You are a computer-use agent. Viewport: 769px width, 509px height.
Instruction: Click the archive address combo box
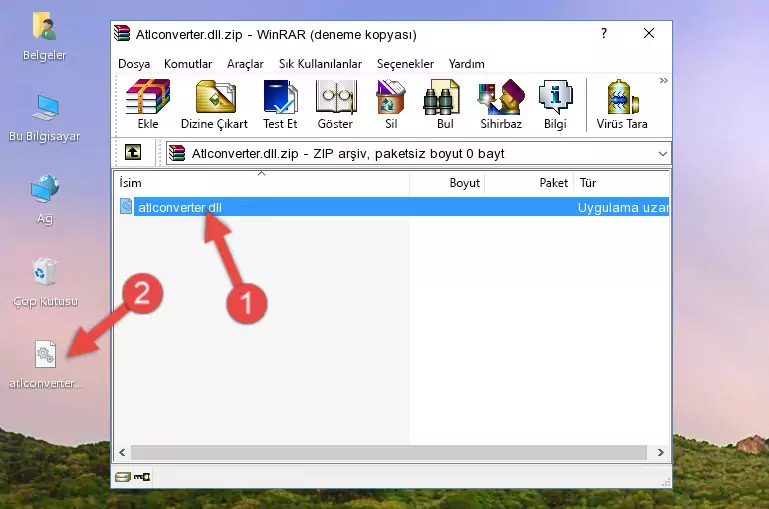[418, 153]
